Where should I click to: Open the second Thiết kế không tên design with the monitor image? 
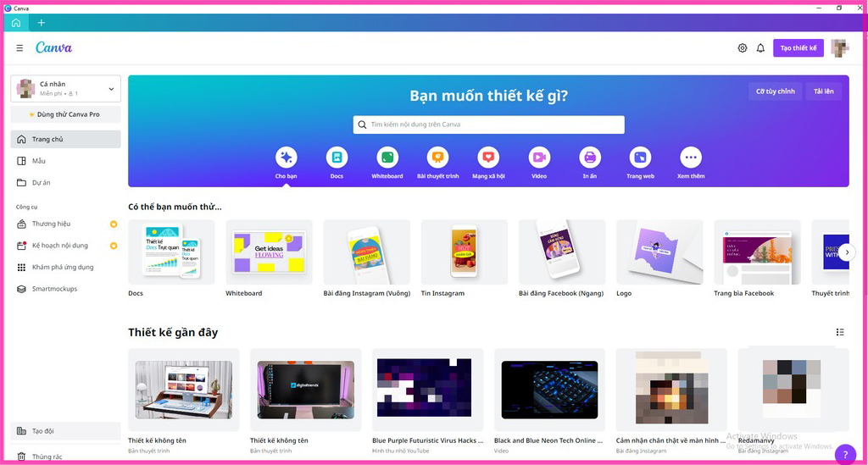pyautogui.click(x=305, y=390)
